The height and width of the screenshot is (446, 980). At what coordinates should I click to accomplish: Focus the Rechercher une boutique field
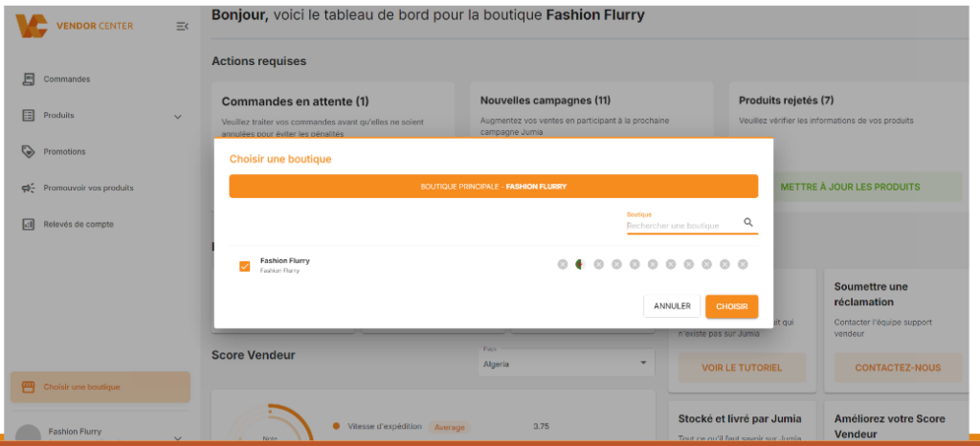[682, 226]
